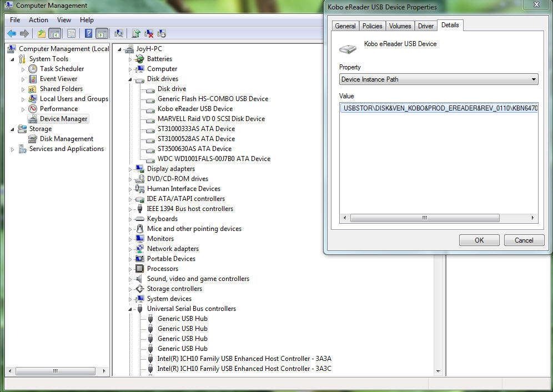
Task: Collapse the System Tools node
Action: click(x=12, y=59)
